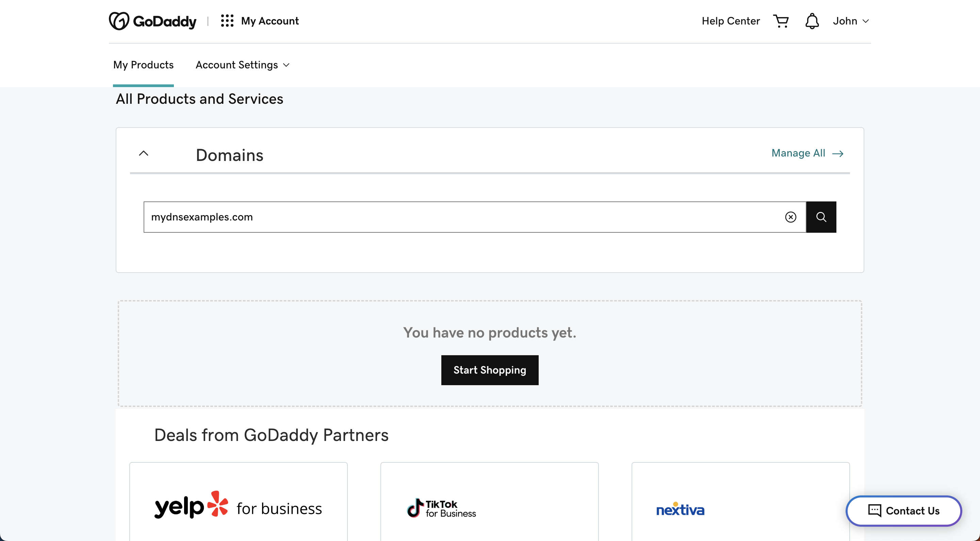Click the Manage All link
The width and height of the screenshot is (980, 541).
point(798,153)
